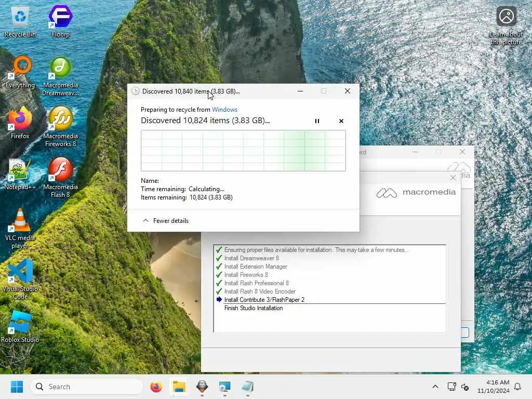Close the Macromedia installer progress window
Viewport: 532px width, 399px height.
click(453, 178)
